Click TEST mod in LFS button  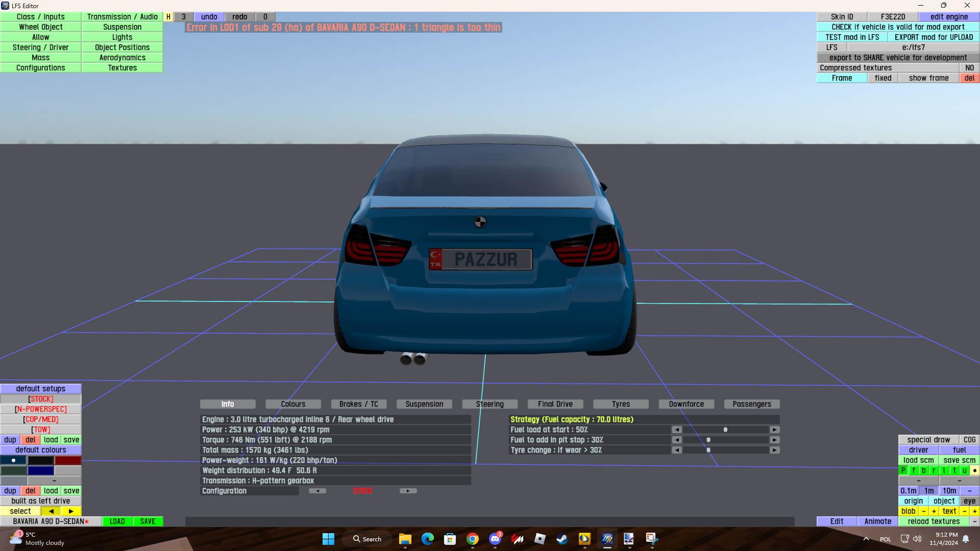(852, 37)
